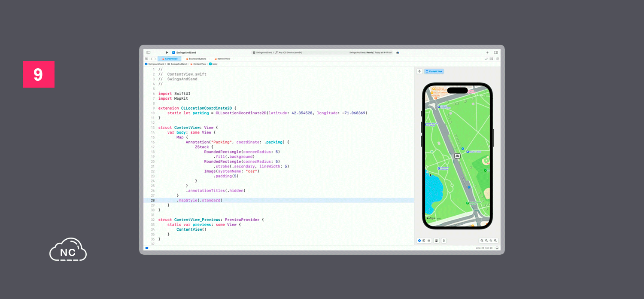Go back in editor history
Image resolution: width=644 pixels, height=299 pixels.
(151, 58)
